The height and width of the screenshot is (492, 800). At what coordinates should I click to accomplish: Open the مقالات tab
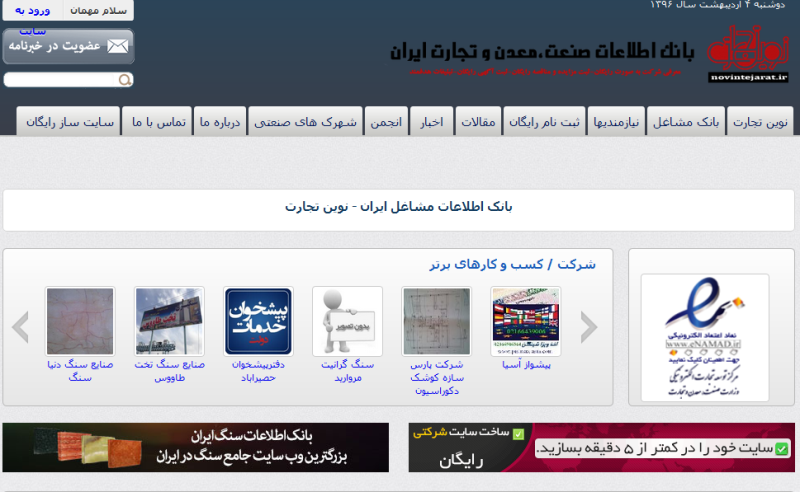point(478,121)
